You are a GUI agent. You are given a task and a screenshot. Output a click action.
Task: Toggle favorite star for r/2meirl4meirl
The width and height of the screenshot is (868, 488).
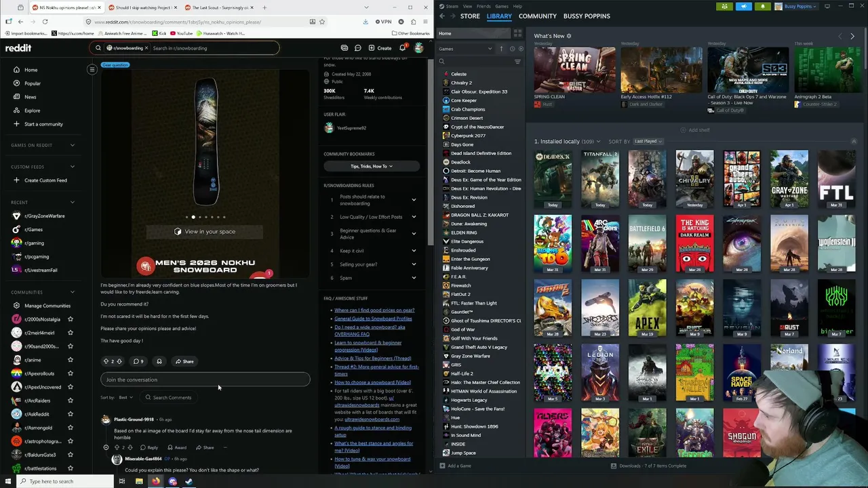(71, 333)
